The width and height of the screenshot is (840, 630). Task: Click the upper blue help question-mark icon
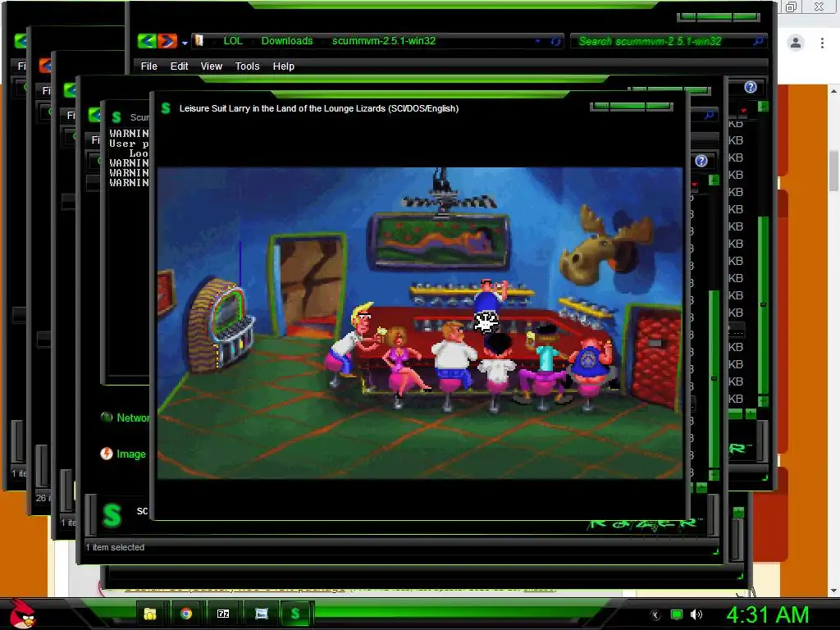coord(751,87)
